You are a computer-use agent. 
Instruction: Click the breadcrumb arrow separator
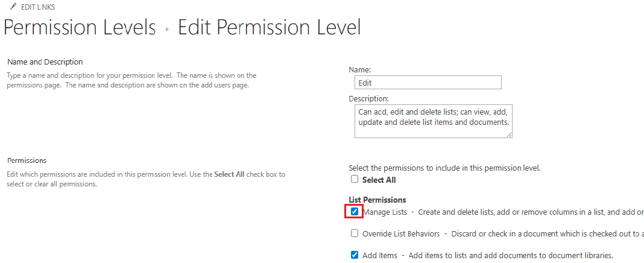click(167, 30)
